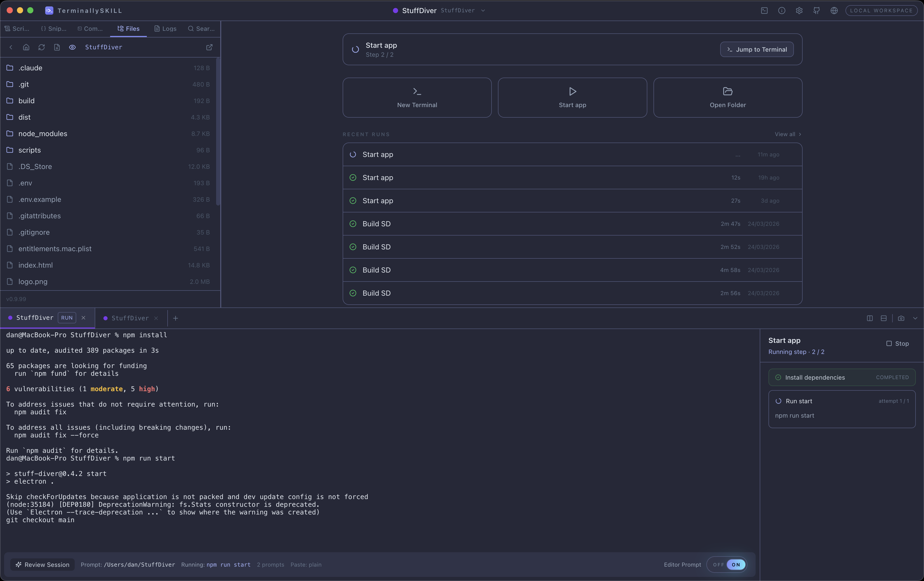Click Jump to Terminal button
Viewport: 924px width, 581px height.
(x=757, y=50)
